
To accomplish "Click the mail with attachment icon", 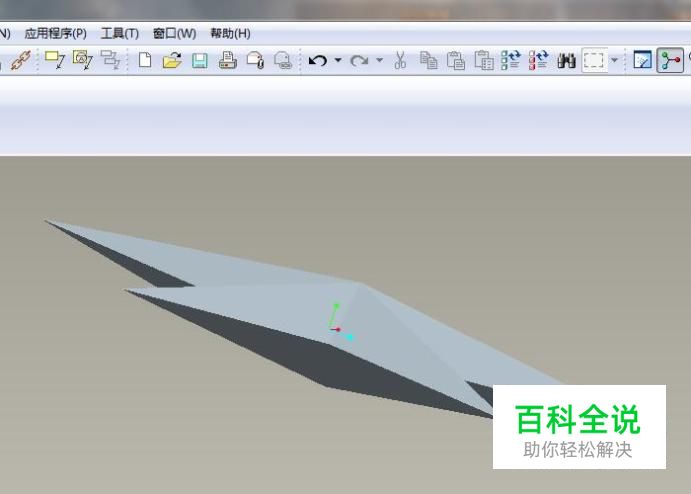I will click(255, 60).
